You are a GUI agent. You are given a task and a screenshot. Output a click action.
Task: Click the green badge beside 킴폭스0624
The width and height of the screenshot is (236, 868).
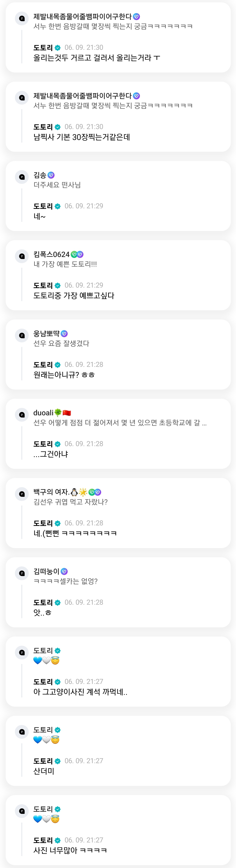[74, 254]
